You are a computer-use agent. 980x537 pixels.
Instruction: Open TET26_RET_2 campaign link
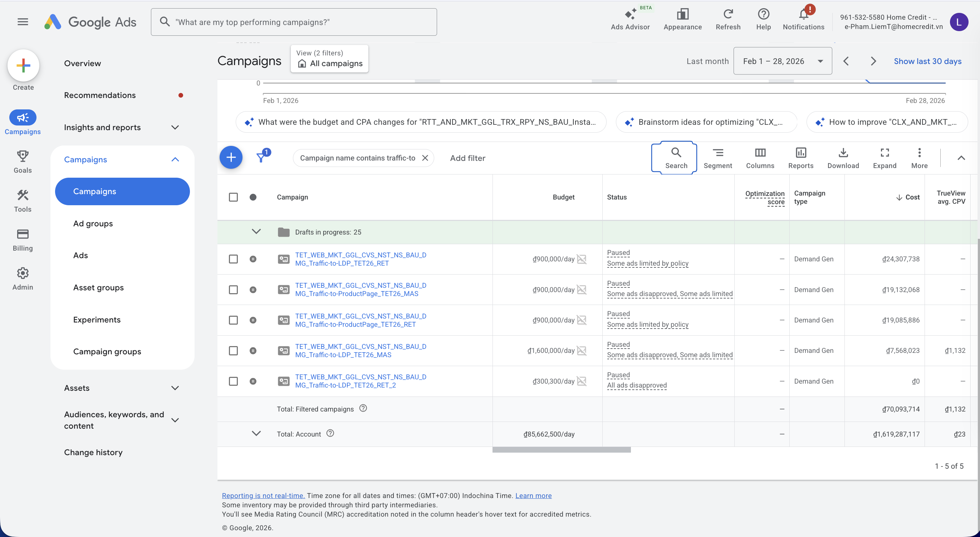(x=361, y=381)
